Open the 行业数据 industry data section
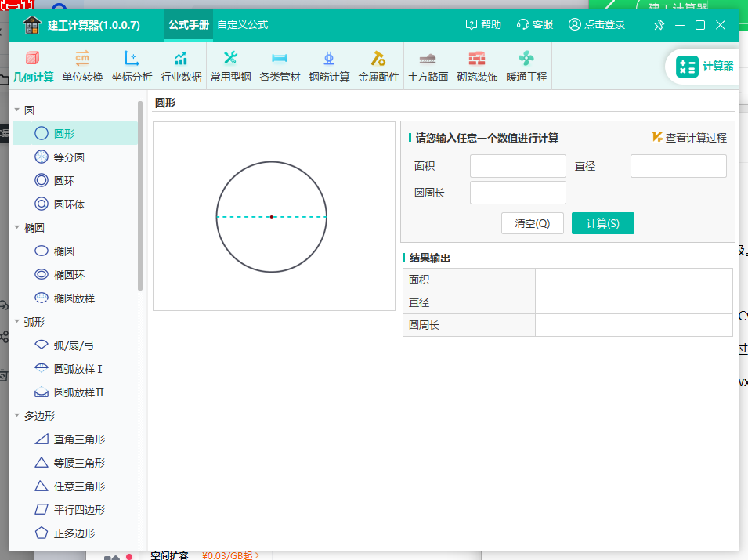 point(181,66)
